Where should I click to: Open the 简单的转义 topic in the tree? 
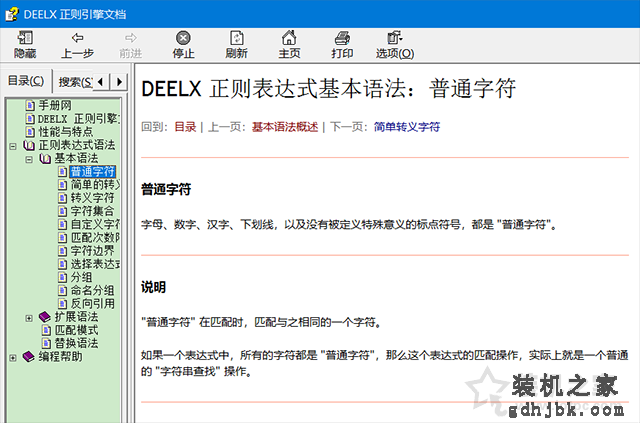click(x=95, y=185)
